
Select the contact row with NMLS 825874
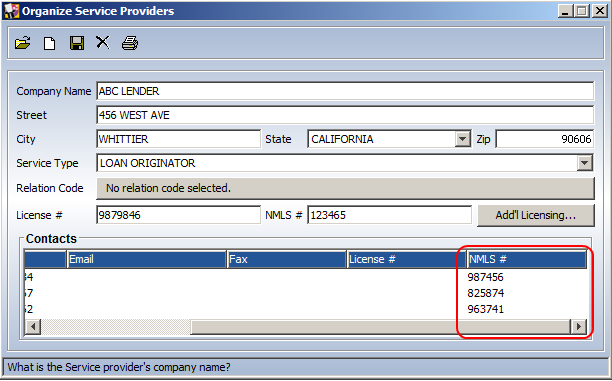click(x=306, y=293)
